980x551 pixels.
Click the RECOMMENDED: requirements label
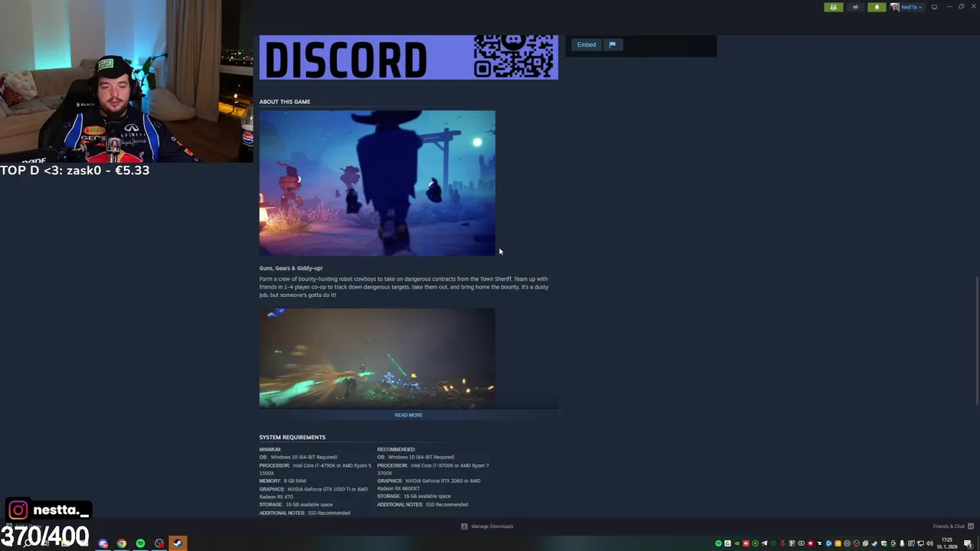pyautogui.click(x=397, y=449)
